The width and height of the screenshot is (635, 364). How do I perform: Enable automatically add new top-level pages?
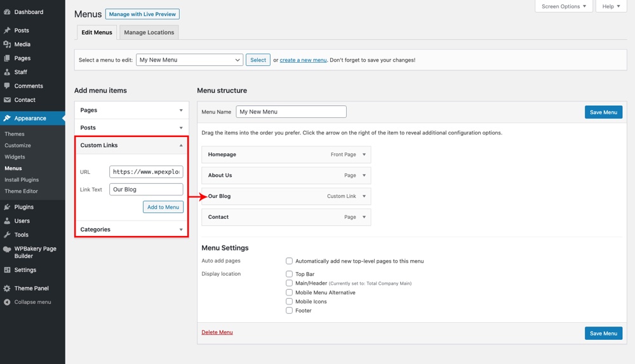[x=289, y=261]
